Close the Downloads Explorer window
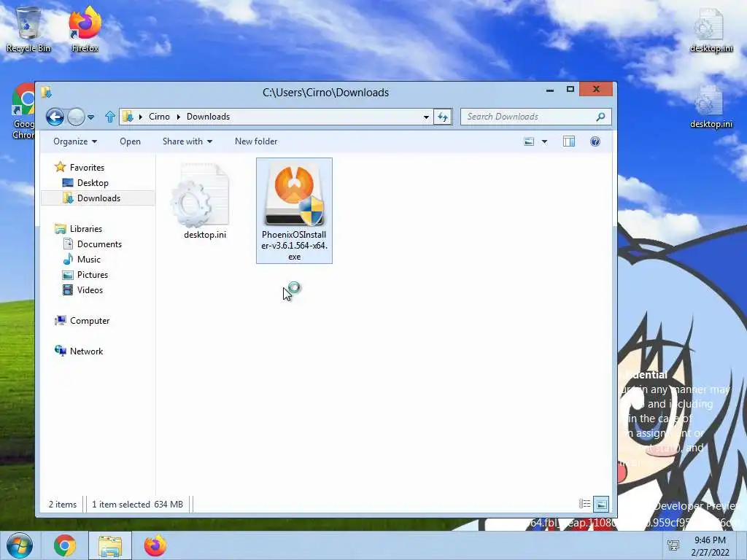 596,89
